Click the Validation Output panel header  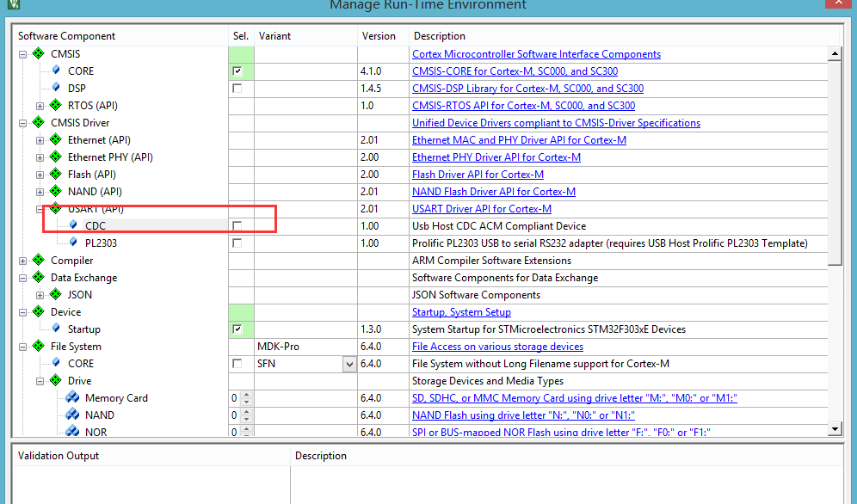point(59,456)
